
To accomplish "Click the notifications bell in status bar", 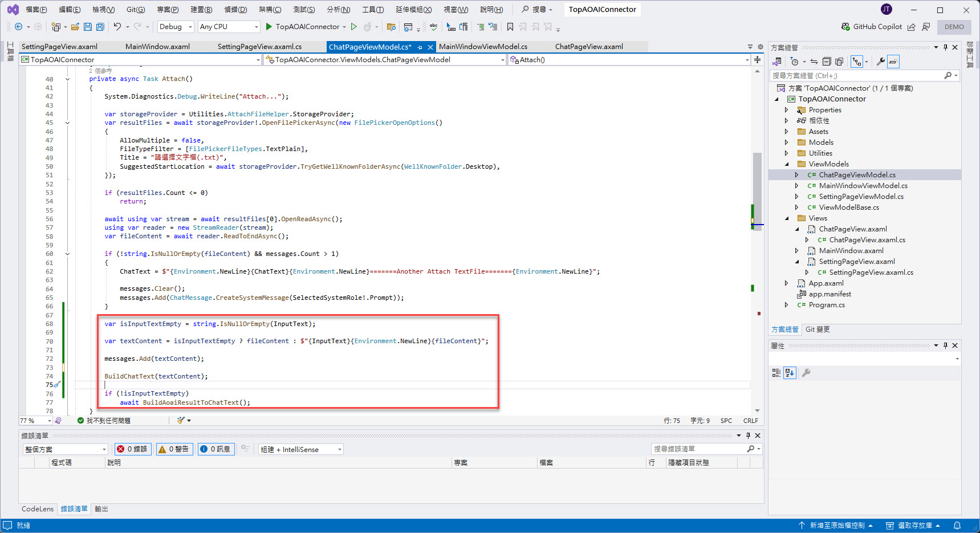I will coord(957,526).
